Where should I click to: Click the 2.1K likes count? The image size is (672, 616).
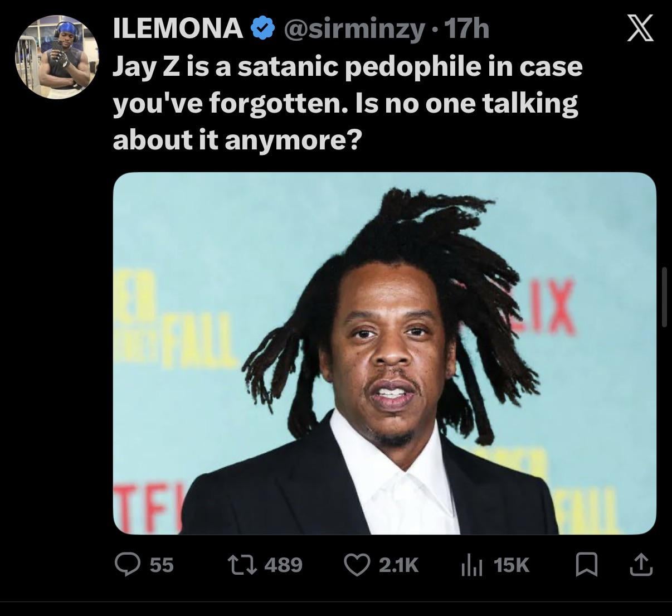pyautogui.click(x=398, y=565)
